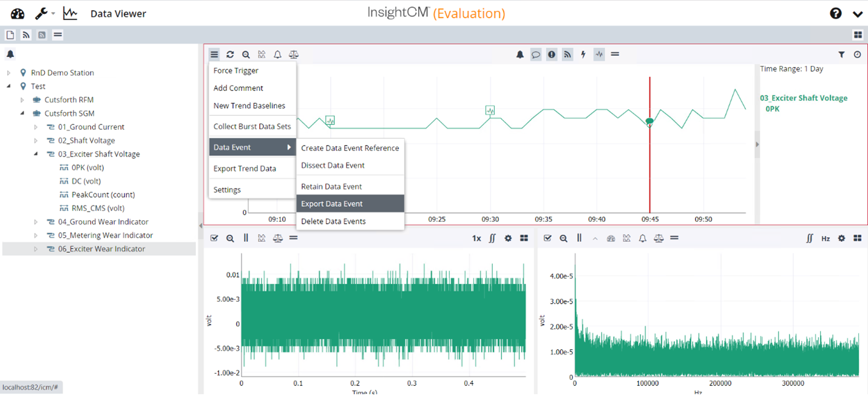
Task: Collapse the trend legend panel arrow
Action: coord(757,144)
